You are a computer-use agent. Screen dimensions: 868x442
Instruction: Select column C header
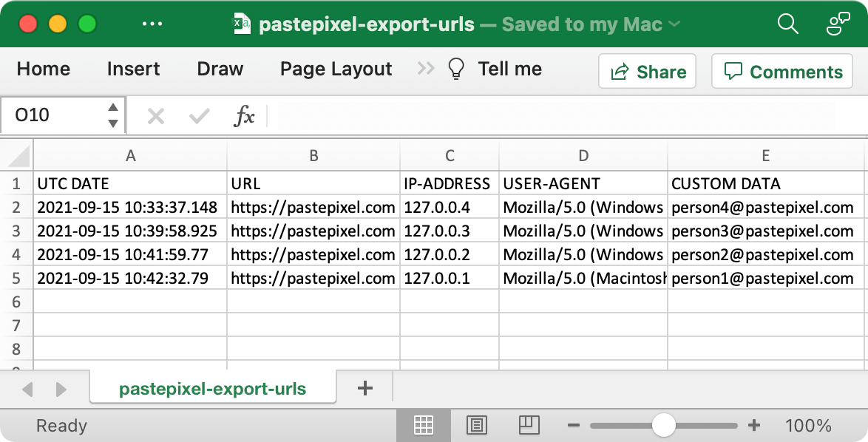coord(450,156)
